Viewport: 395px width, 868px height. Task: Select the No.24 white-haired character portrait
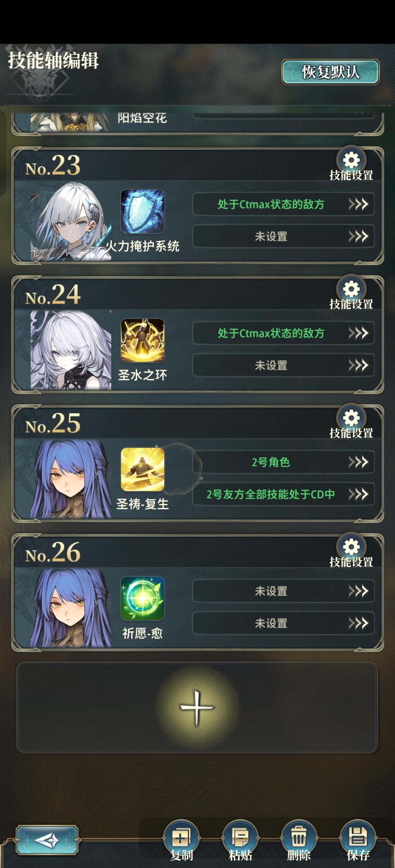pos(71,350)
